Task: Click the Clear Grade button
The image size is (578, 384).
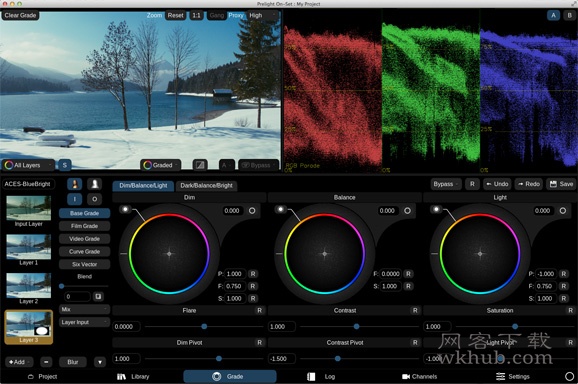Action: (x=20, y=15)
